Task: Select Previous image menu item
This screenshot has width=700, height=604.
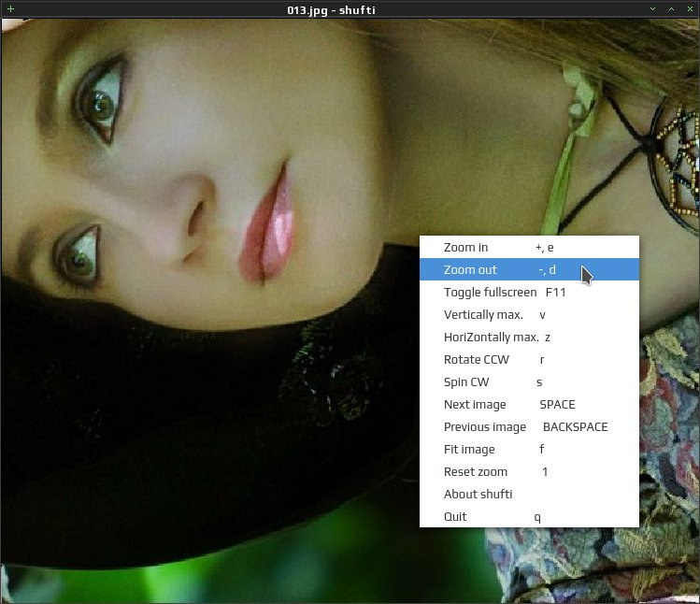Action: [x=529, y=426]
